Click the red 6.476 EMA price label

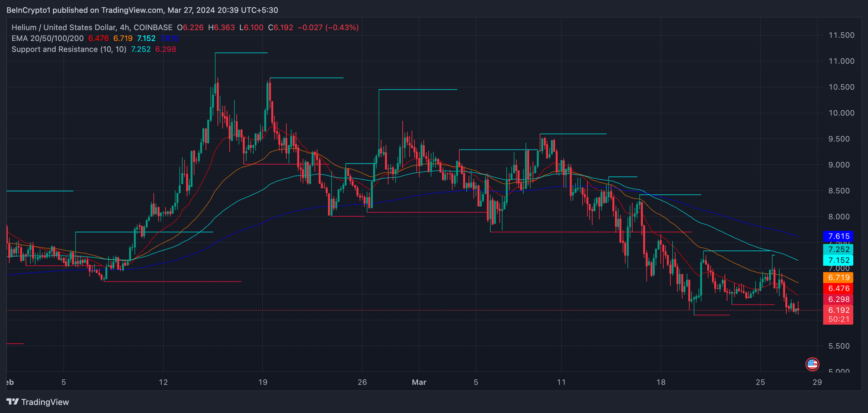(838, 288)
